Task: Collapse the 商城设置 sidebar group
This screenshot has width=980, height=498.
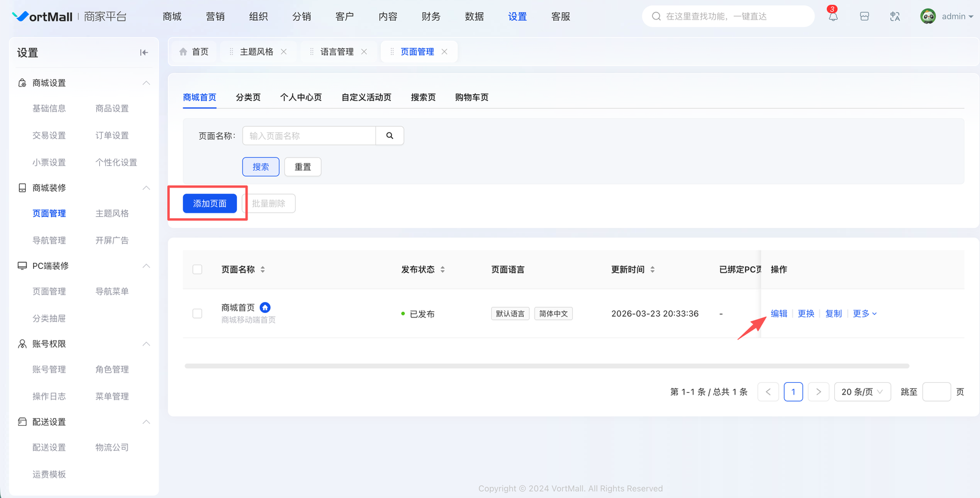Action: point(146,83)
